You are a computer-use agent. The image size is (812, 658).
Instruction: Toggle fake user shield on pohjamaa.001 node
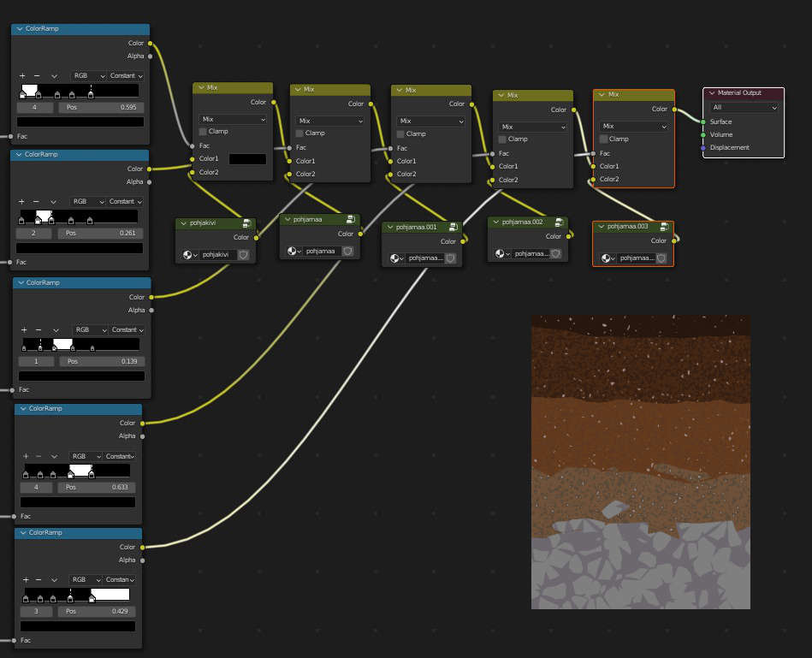click(x=451, y=258)
